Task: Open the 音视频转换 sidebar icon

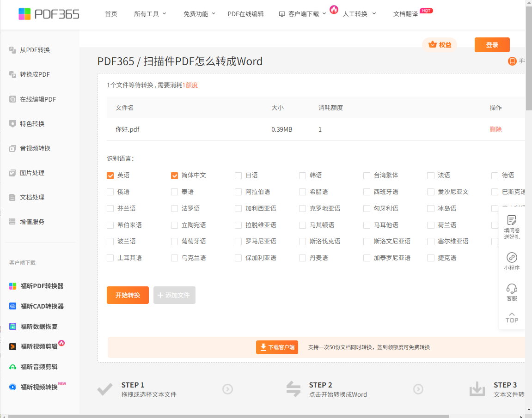Action: pyautogui.click(x=12, y=148)
